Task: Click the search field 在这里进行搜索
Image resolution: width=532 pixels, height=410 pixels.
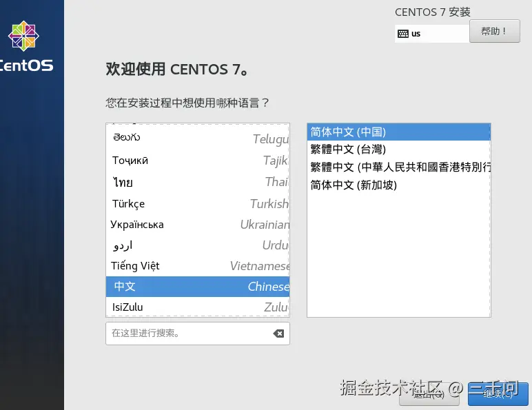Action: click(x=198, y=334)
